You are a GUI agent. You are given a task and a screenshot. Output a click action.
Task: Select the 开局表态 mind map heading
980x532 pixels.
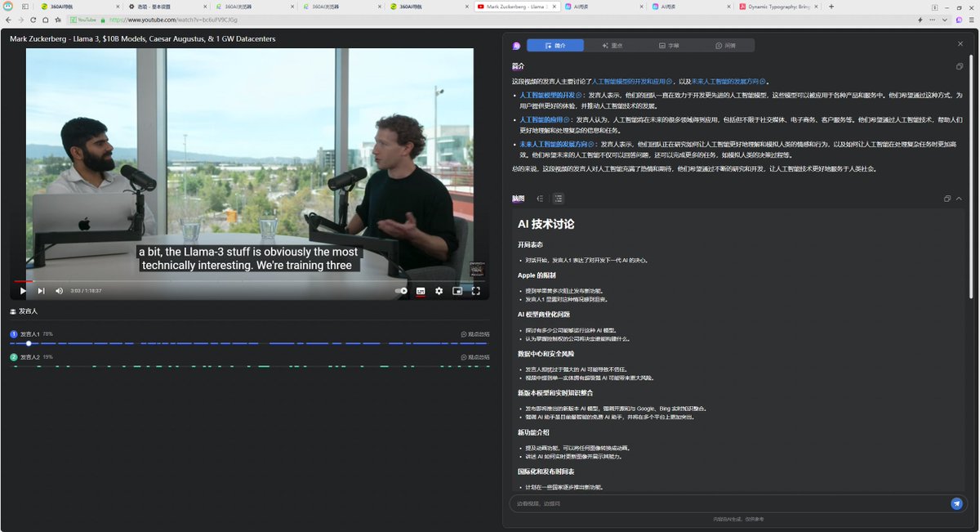[x=530, y=244]
